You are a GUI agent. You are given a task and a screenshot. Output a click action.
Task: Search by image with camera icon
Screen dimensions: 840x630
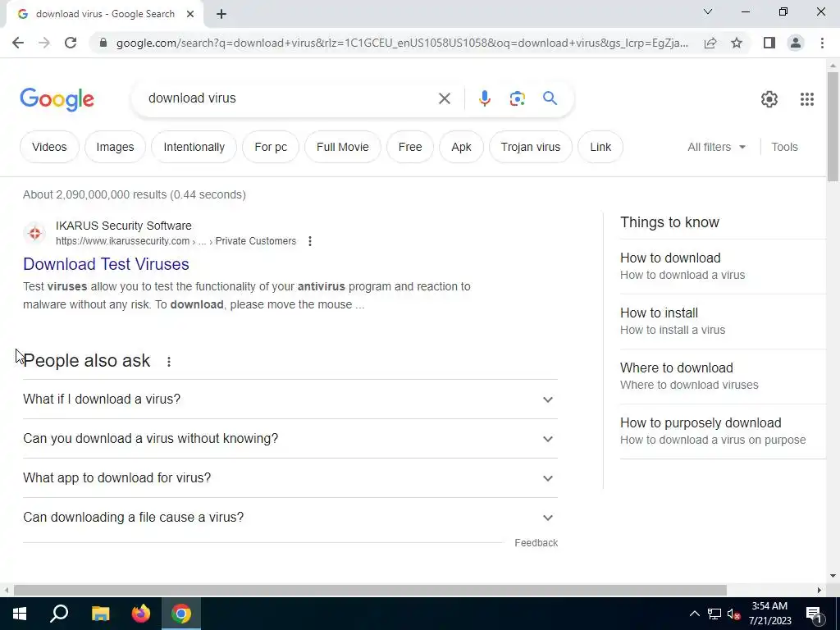click(517, 98)
